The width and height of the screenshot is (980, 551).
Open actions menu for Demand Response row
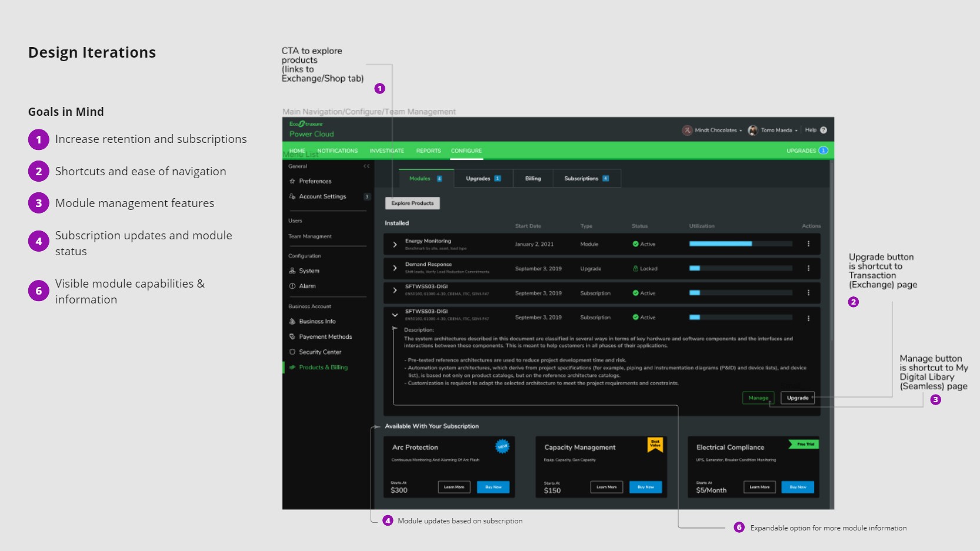point(808,268)
